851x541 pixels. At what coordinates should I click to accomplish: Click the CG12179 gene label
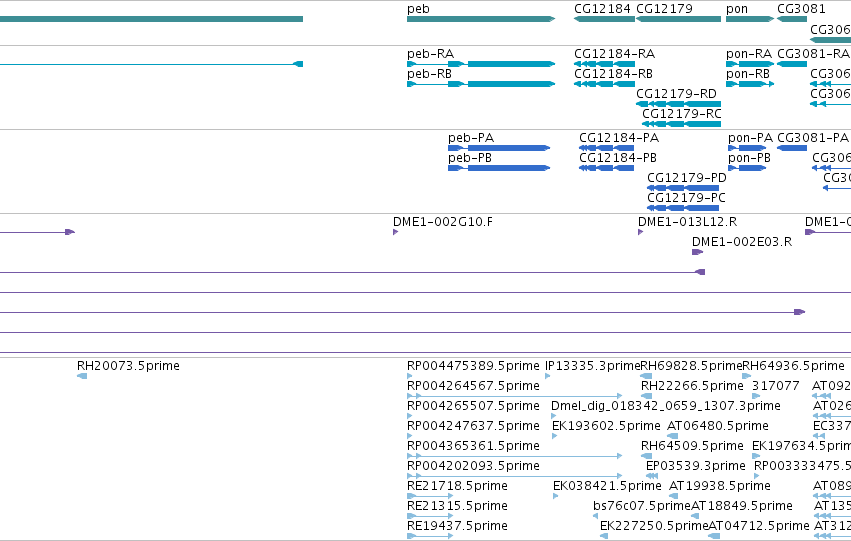point(664,9)
